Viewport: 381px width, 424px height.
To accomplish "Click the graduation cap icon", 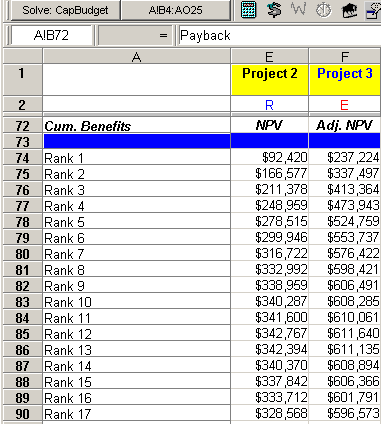I will click(x=349, y=10).
